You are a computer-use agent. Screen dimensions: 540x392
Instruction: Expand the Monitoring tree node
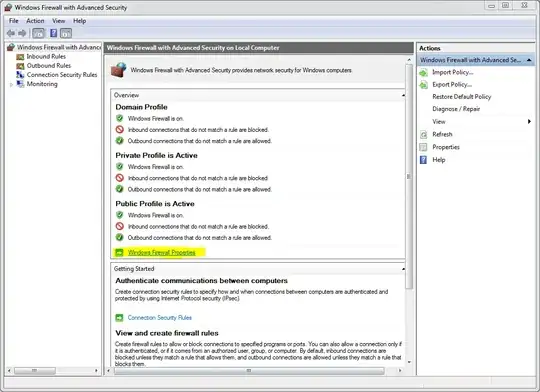[x=11, y=84]
